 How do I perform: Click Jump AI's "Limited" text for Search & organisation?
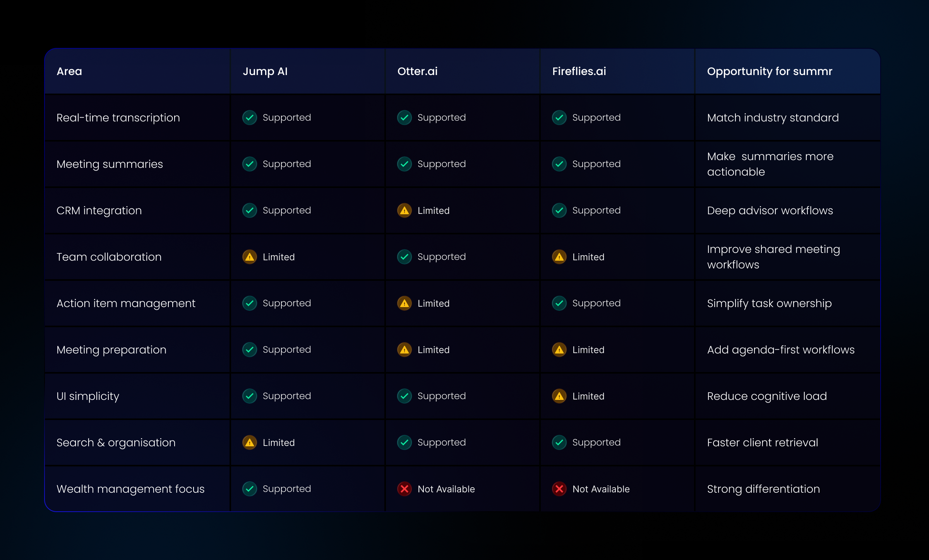[279, 443]
